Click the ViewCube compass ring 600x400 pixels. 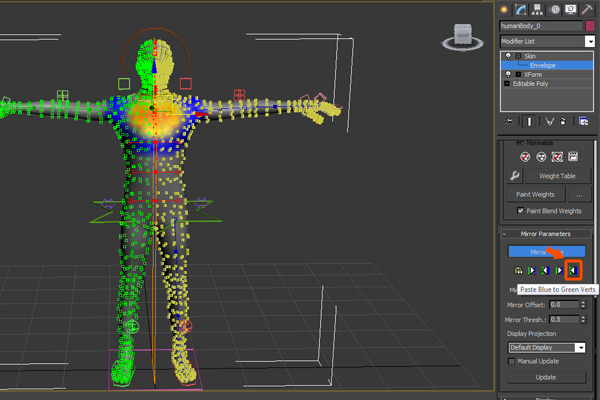tap(463, 45)
